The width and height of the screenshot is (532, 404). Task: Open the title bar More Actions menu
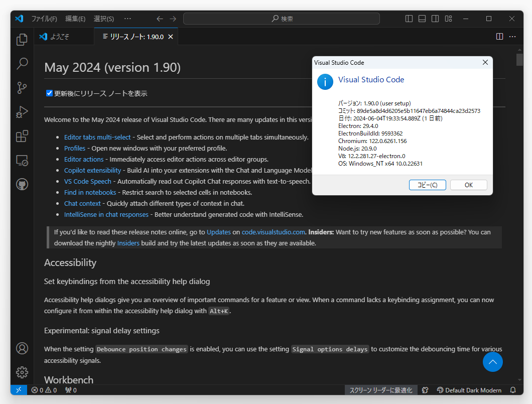[x=127, y=19]
